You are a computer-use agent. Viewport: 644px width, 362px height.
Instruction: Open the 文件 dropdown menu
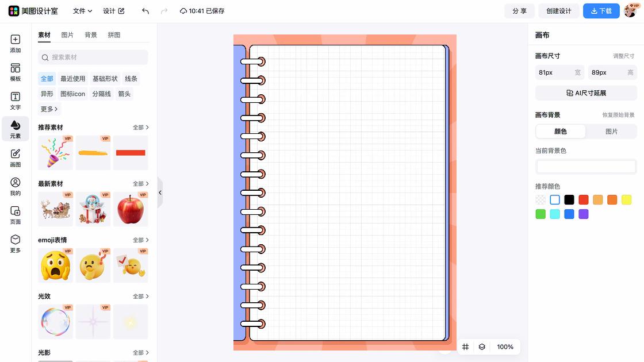82,11
